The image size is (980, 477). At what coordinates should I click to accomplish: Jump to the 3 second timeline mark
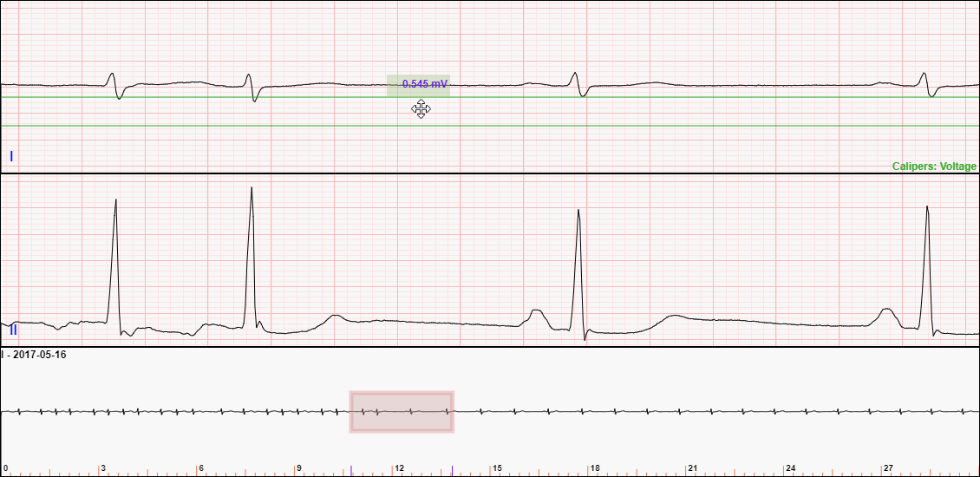103,468
